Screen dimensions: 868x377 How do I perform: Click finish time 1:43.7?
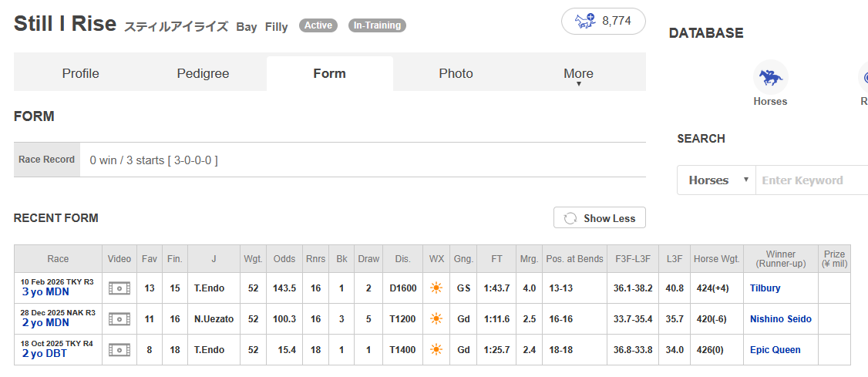point(496,288)
